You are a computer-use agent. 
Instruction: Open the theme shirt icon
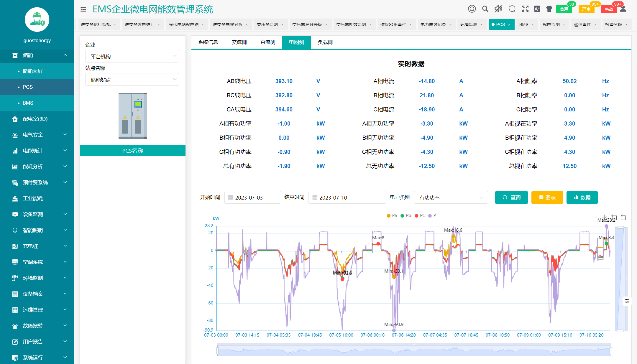coord(549,9)
